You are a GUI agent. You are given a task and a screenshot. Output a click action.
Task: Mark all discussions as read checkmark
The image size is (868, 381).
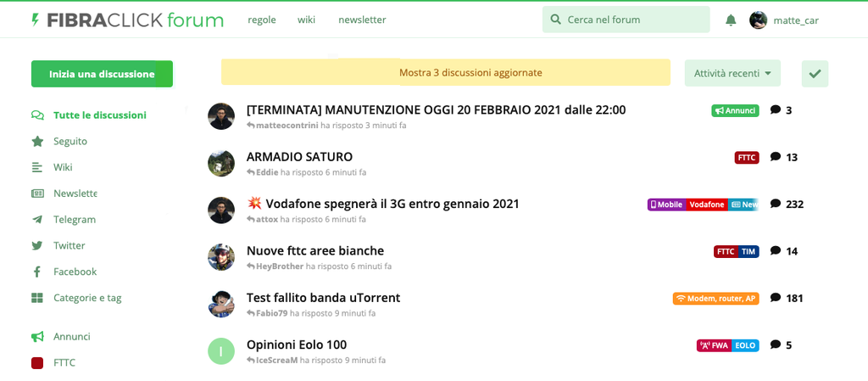coord(815,74)
